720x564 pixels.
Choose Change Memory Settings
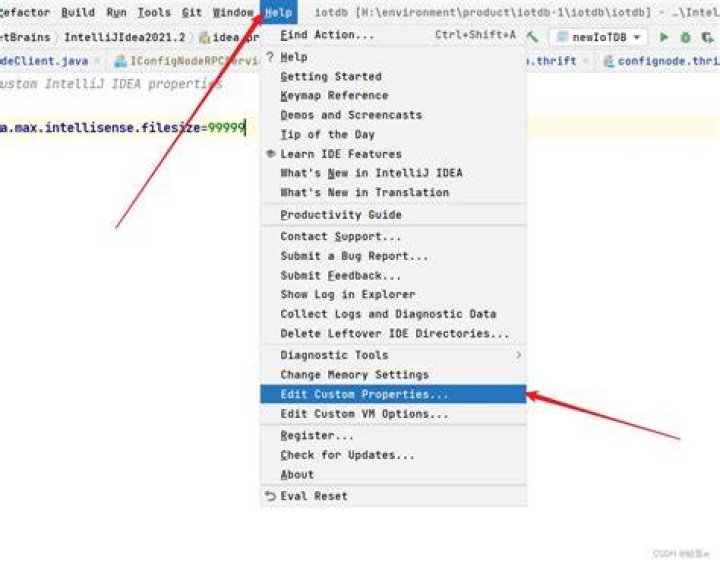[x=393, y=375]
